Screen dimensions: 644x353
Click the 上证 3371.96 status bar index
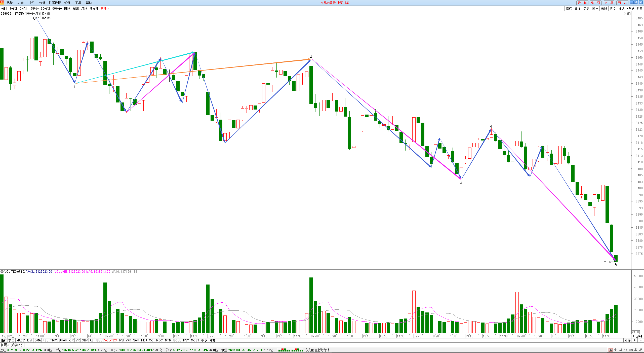26,350
